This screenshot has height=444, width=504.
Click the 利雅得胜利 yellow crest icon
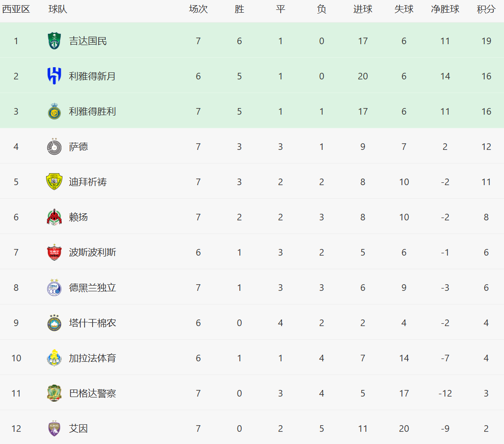click(x=55, y=111)
